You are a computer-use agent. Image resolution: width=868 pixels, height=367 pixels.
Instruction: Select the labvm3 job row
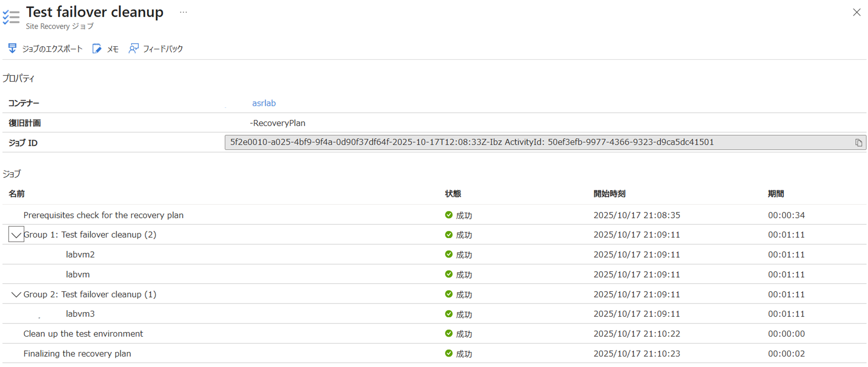click(80, 314)
